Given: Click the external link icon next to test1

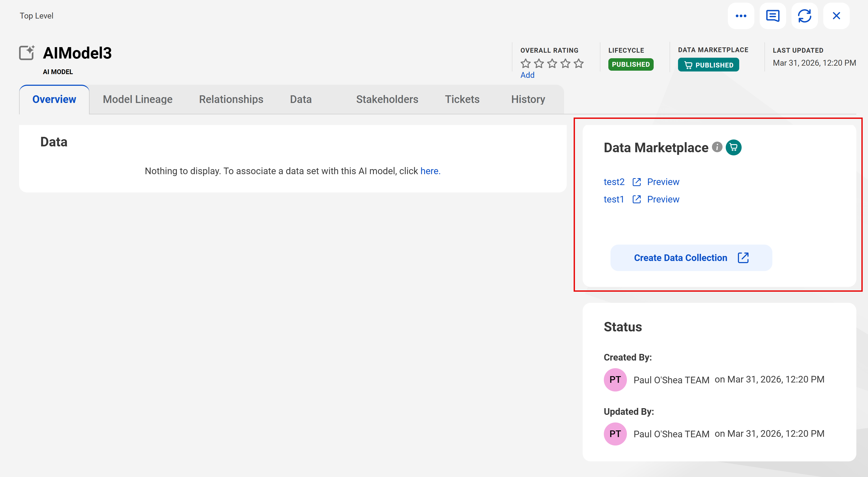Looking at the screenshot, I should (x=636, y=199).
